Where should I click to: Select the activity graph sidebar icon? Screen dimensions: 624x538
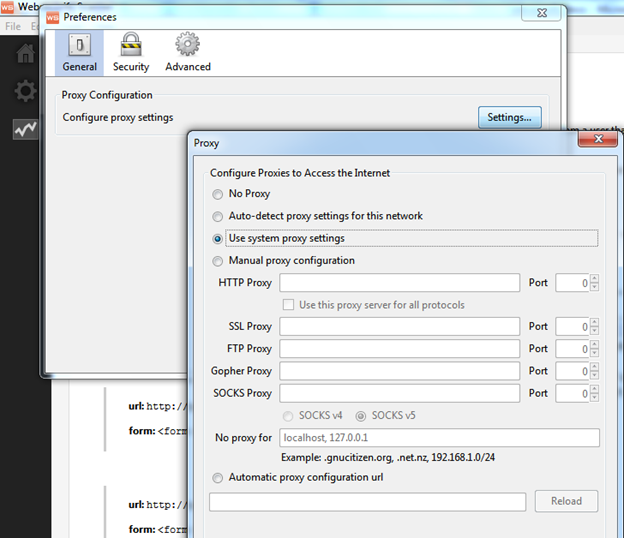(25, 129)
